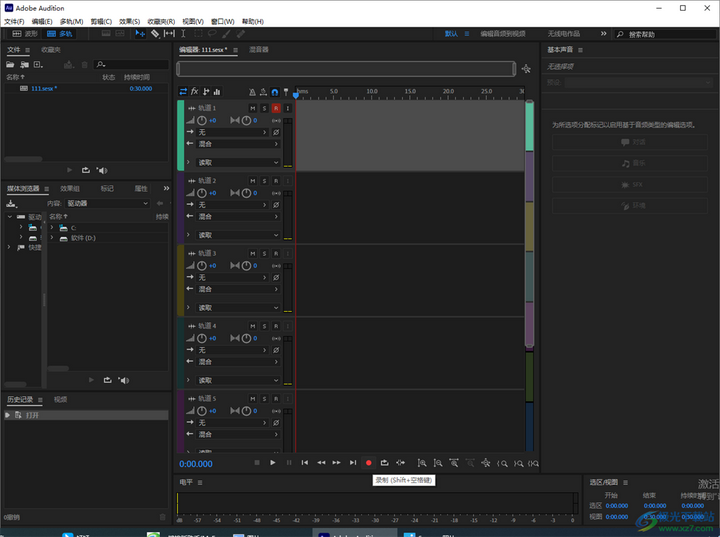Click the Zoom Out amplitude icon

coord(438,463)
